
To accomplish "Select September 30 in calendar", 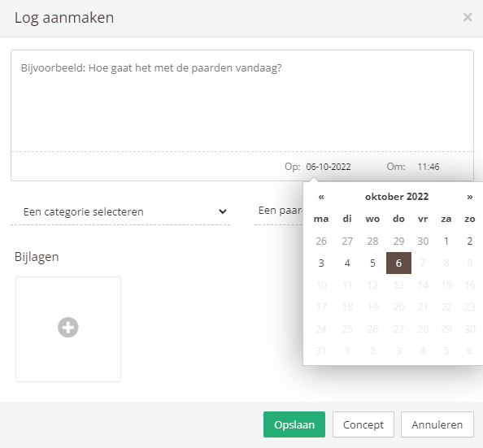I will (423, 241).
